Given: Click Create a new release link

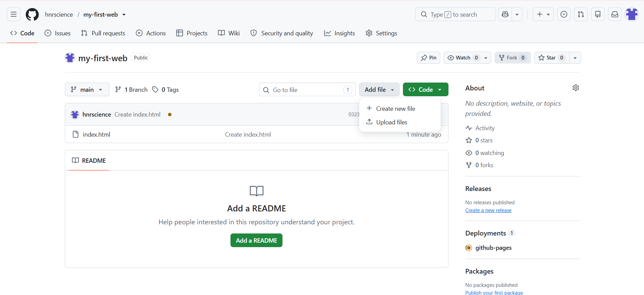Looking at the screenshot, I should coord(488,210).
